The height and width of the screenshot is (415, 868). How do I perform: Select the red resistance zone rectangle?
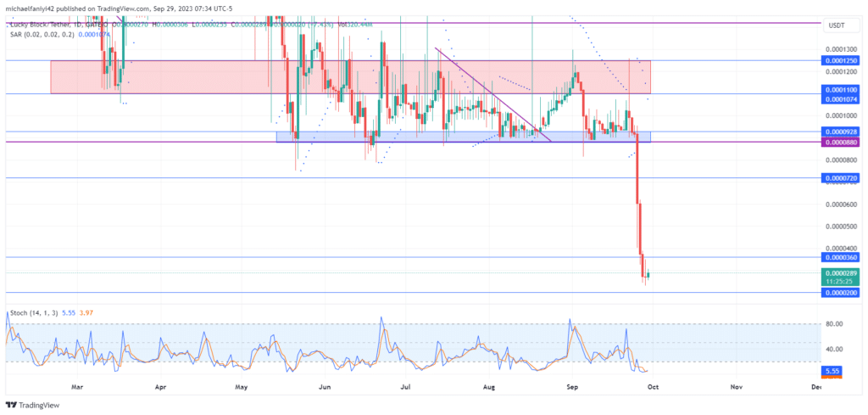[x=350, y=77]
